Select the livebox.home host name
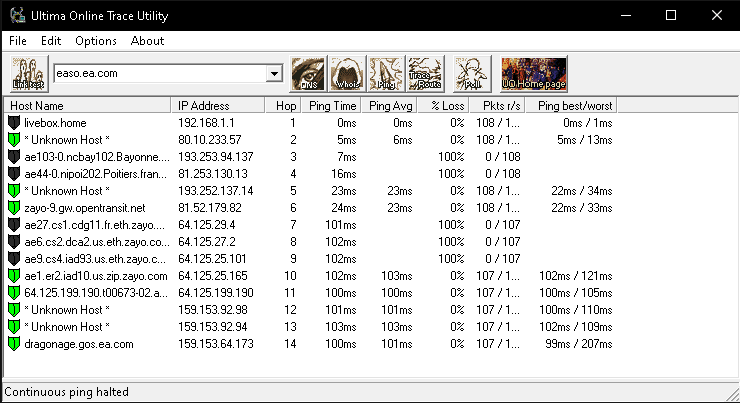740x403 pixels. (55, 123)
